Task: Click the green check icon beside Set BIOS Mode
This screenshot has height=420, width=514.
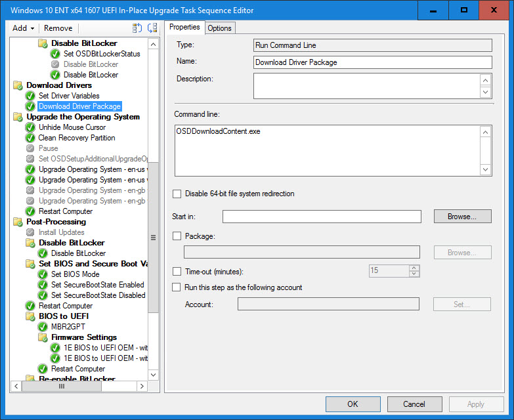Action: point(43,274)
